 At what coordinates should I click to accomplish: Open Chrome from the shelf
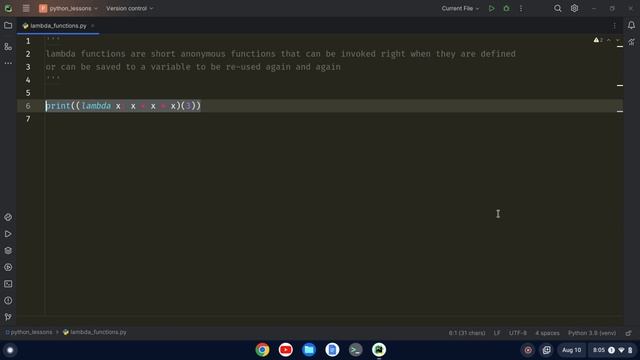click(x=262, y=350)
